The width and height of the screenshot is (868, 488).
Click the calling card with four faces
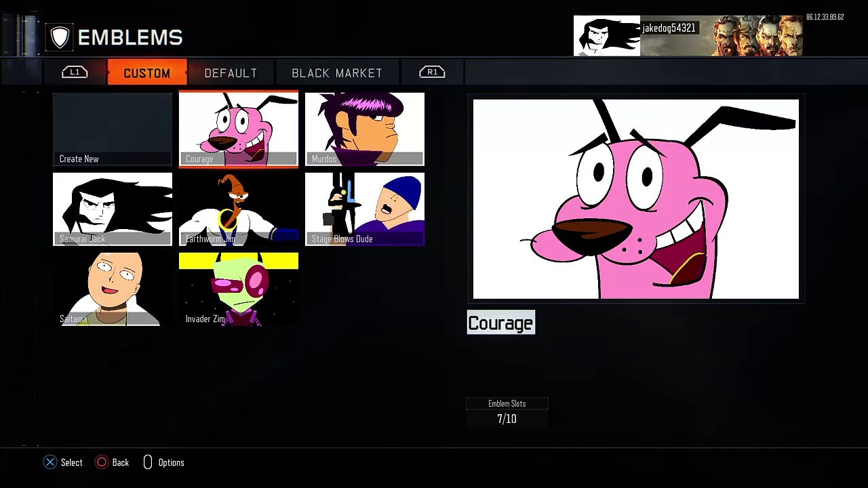[x=722, y=36]
